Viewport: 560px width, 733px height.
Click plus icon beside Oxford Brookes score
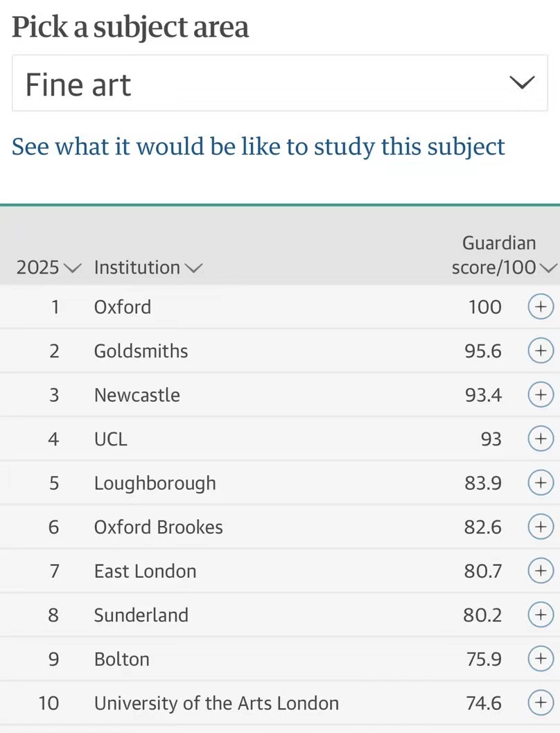(541, 527)
